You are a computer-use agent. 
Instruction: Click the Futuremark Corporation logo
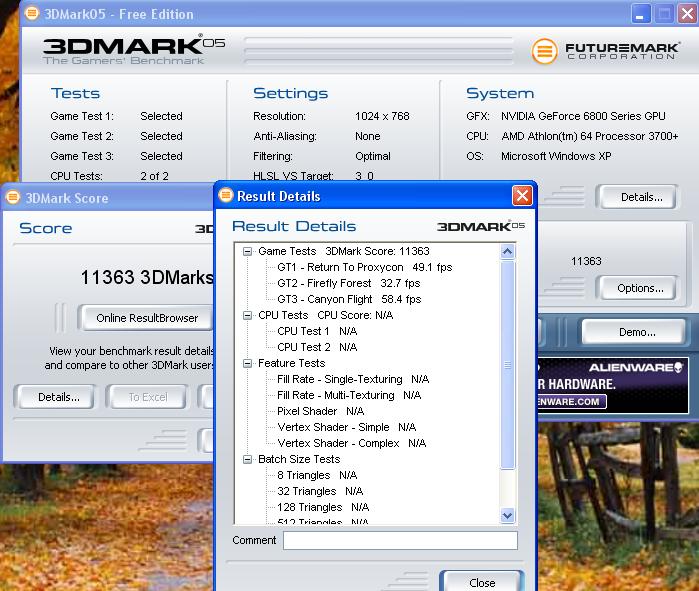tap(605, 50)
